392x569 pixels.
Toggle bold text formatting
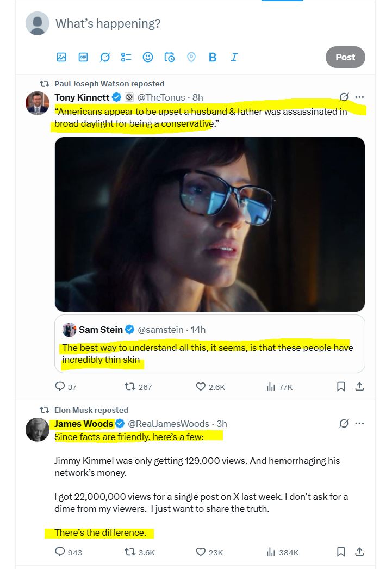[213, 57]
